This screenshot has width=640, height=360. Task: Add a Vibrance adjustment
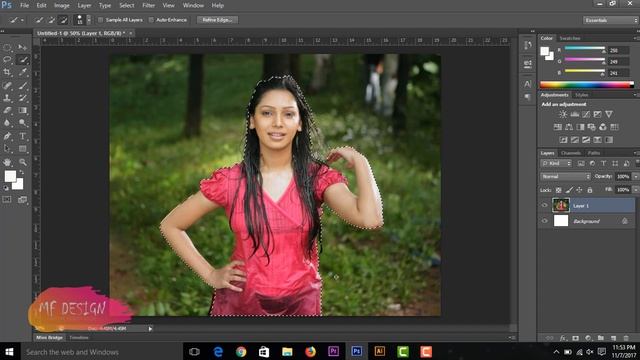[x=609, y=114]
